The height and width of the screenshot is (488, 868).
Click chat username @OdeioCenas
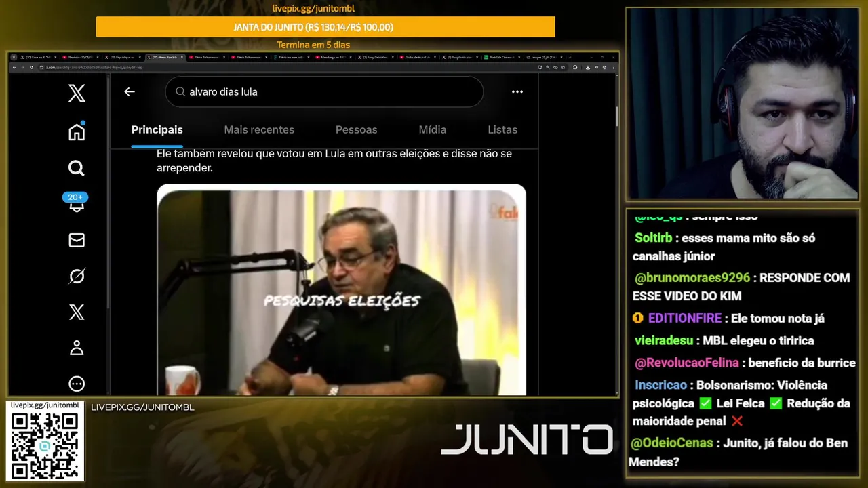(672, 443)
